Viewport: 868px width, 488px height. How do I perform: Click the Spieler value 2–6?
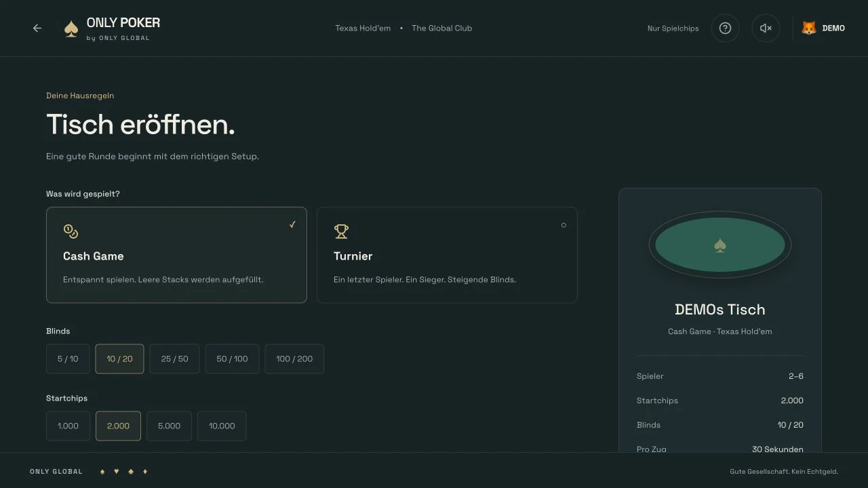(796, 376)
